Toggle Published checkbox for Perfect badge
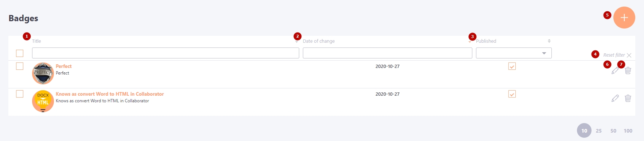644x141 pixels. (x=512, y=66)
